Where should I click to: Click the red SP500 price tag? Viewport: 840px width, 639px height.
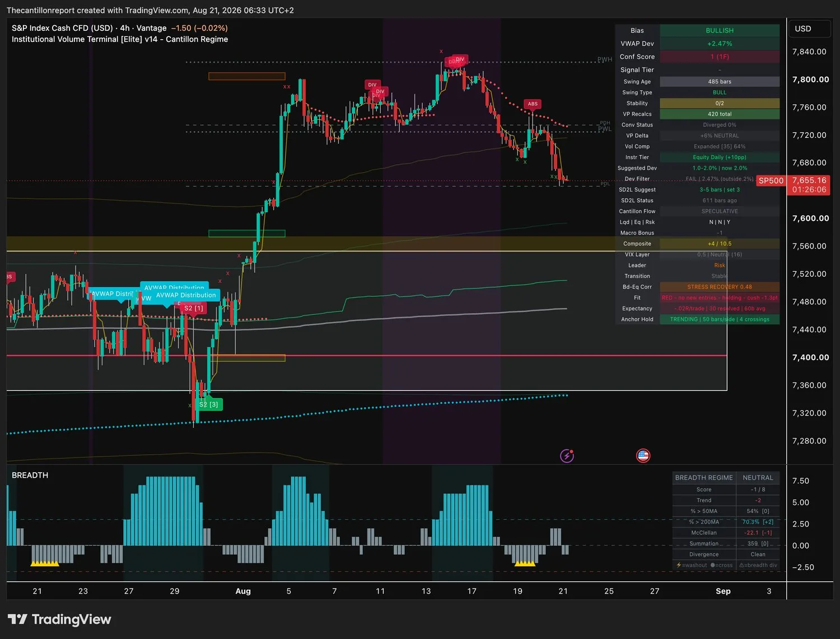pyautogui.click(x=771, y=181)
